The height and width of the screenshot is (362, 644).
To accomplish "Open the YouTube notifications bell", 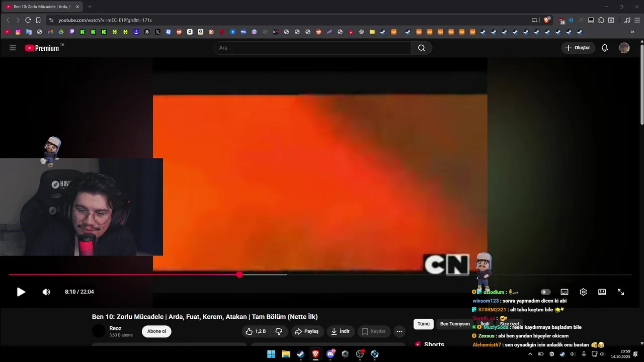I will 605,48.
